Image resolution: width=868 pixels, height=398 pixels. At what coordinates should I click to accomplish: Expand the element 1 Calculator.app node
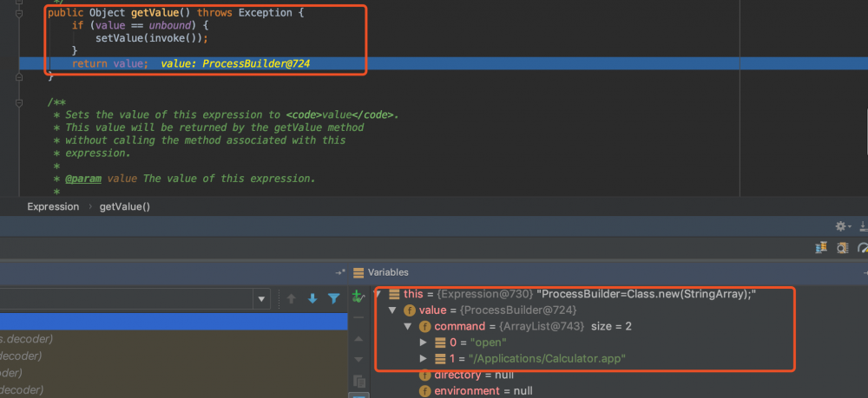tap(424, 358)
